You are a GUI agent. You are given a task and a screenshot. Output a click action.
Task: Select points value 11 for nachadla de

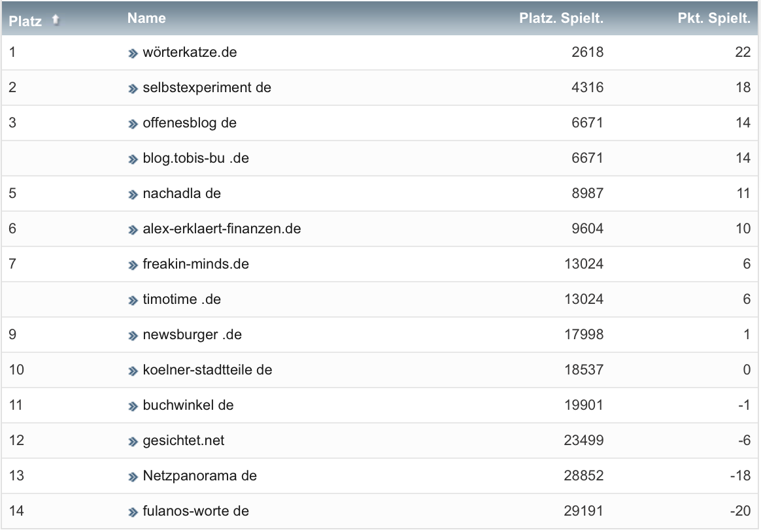pyautogui.click(x=743, y=193)
